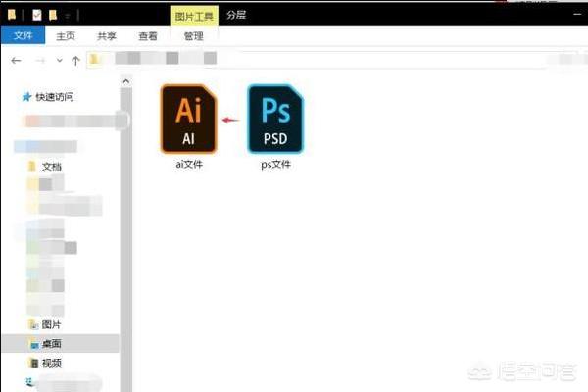Viewport: 588px width, 392px height.
Task: Select the ps文件 Photoshop PSD icon
Action: tap(275, 120)
